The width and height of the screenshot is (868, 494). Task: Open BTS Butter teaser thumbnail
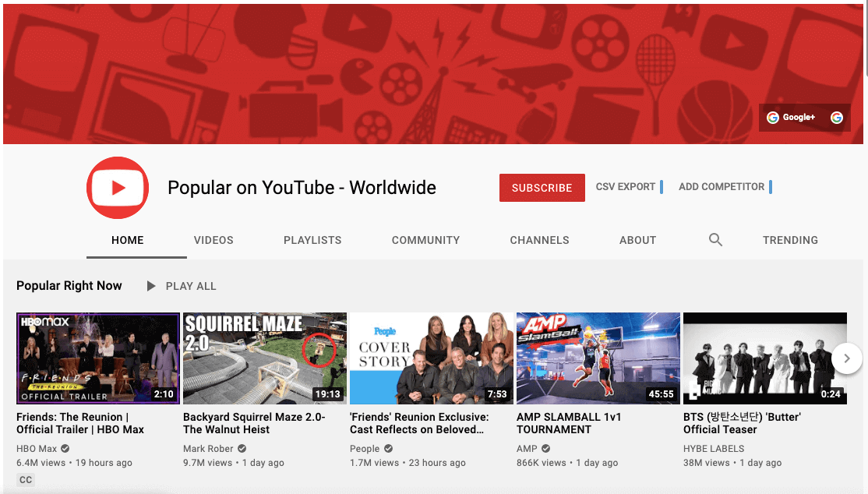(765, 358)
